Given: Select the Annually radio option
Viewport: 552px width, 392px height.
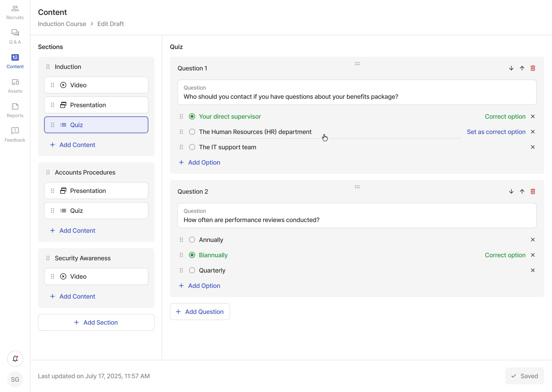Looking at the screenshot, I should pyautogui.click(x=192, y=240).
